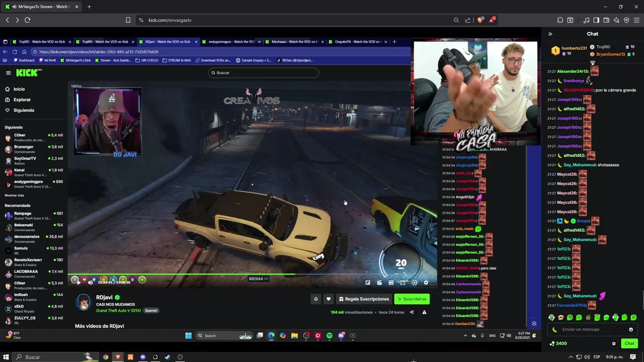644x362 pixels.
Task: Report the VOD with the warning icon
Action: tap(424, 312)
